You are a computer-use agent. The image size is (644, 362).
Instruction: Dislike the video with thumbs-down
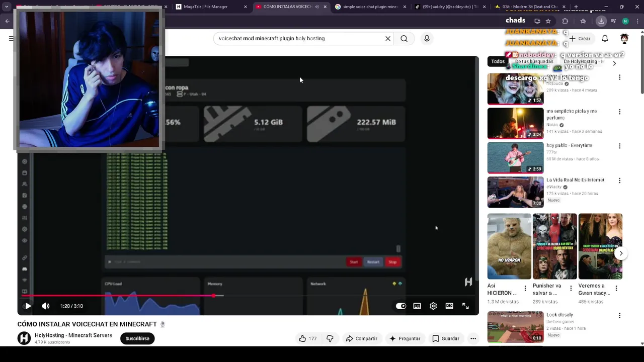tap(330, 338)
